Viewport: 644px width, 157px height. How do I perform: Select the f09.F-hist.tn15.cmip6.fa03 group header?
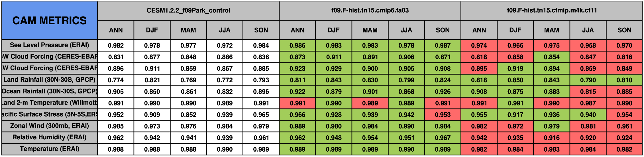pyautogui.click(x=370, y=11)
